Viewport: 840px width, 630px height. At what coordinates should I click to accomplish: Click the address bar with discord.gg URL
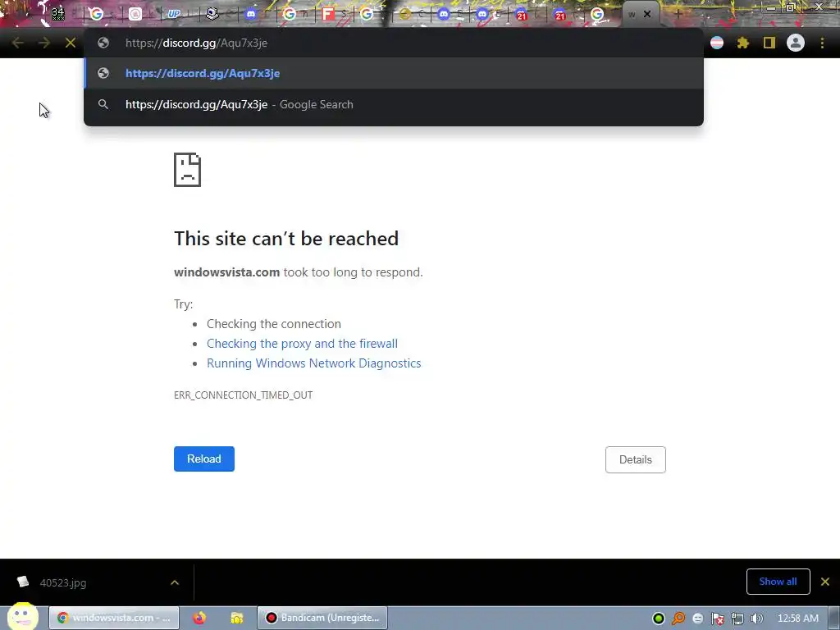point(394,43)
